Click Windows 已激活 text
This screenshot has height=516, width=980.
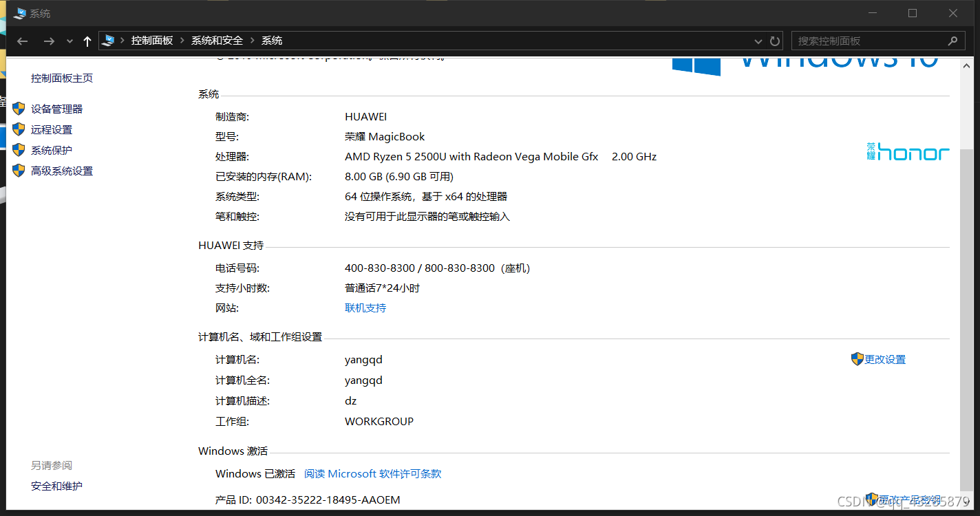255,474
